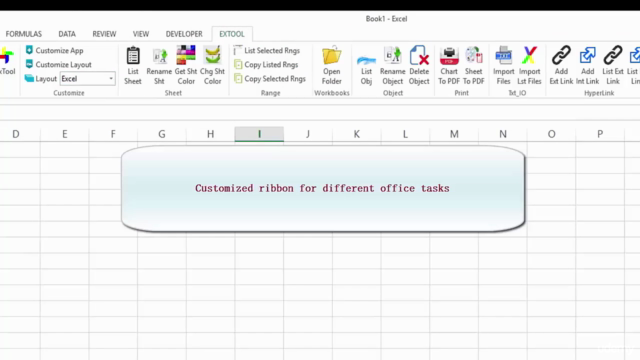Viewport: 640px width, 360px height.
Task: Click Customize Layout in the ribbon
Action: point(58,64)
